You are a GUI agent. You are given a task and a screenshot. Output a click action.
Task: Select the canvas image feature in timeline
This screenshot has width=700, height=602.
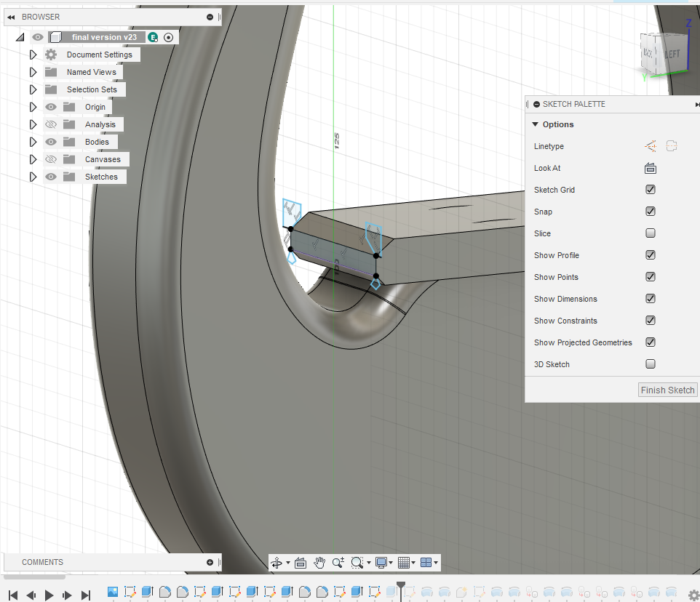[x=113, y=593]
